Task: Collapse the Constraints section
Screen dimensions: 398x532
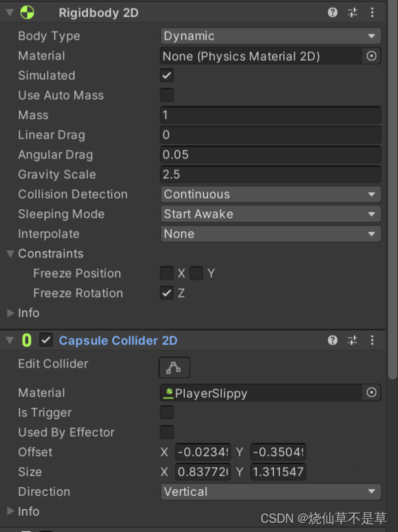Action: [x=11, y=254]
